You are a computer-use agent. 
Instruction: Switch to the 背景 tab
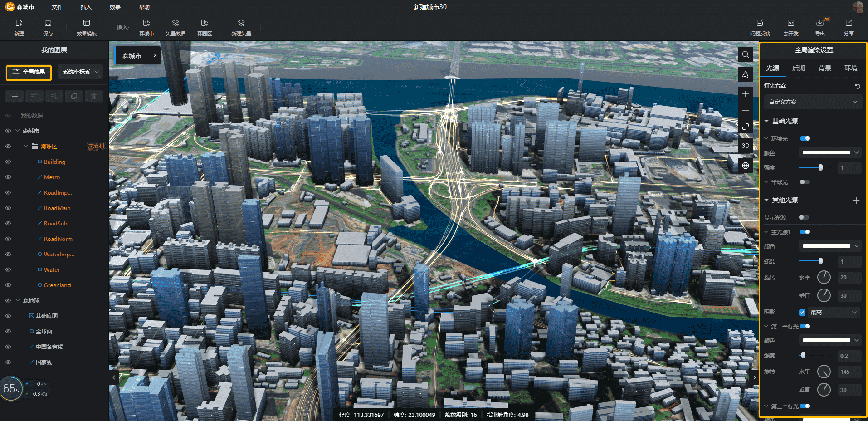coord(825,68)
